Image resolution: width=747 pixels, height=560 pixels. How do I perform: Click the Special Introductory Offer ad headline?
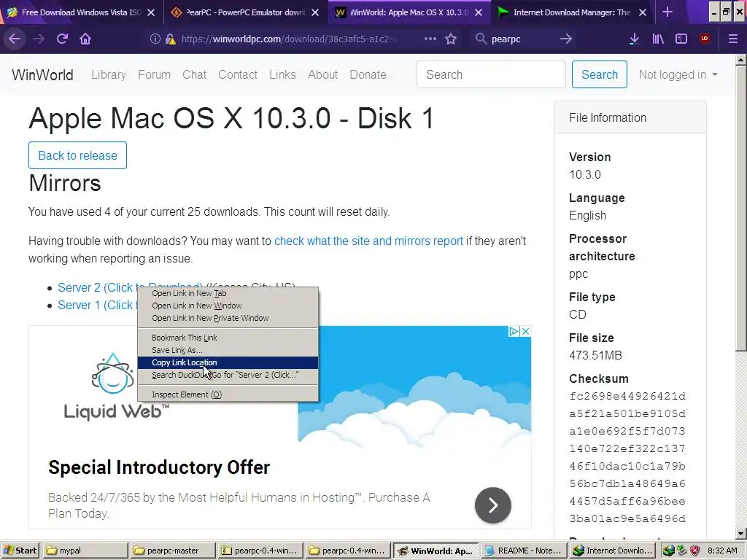coord(159,467)
